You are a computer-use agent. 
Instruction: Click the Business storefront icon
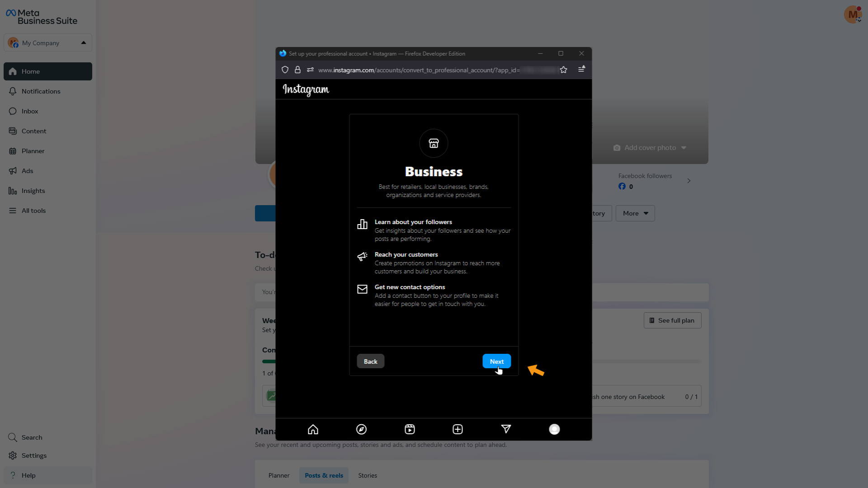tap(434, 143)
